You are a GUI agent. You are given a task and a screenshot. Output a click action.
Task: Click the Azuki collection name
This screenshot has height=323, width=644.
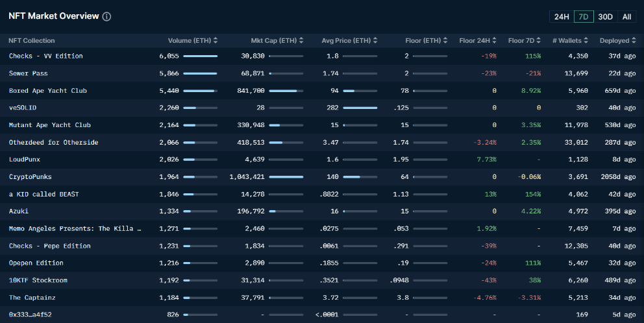click(18, 211)
